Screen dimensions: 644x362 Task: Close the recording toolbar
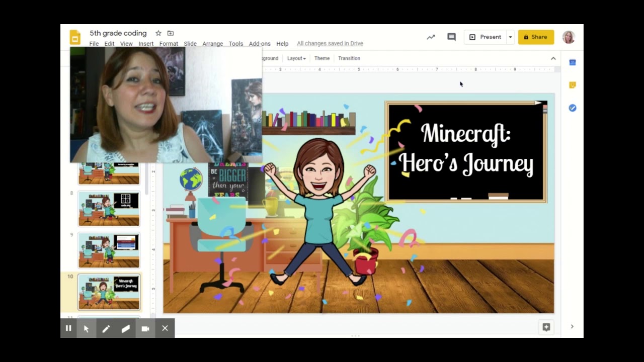pos(165,328)
